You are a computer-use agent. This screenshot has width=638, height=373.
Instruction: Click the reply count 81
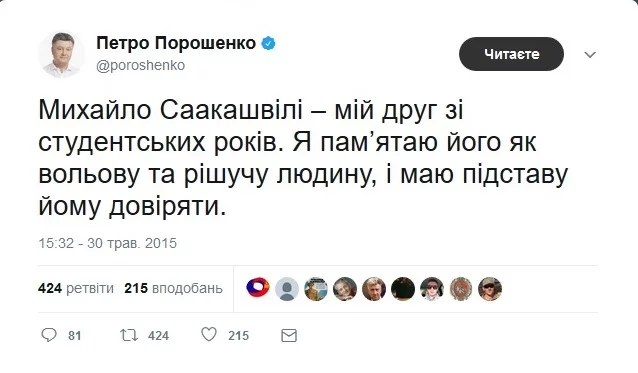[x=75, y=336]
